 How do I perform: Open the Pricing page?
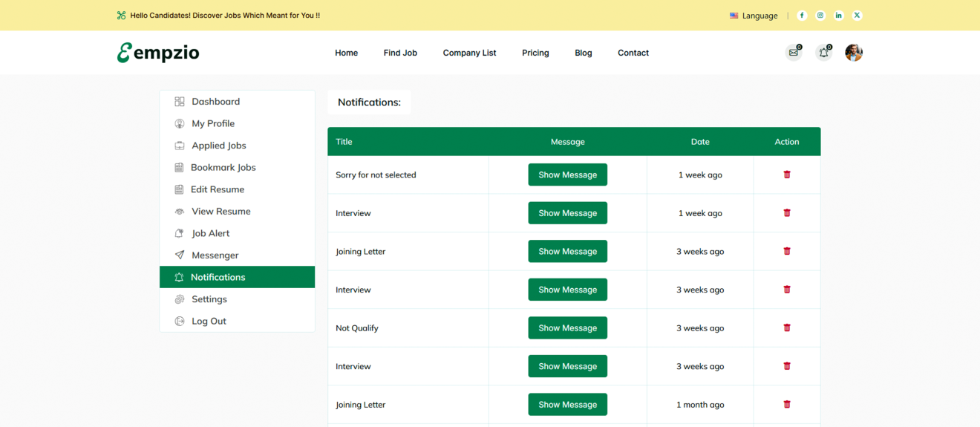(535, 53)
